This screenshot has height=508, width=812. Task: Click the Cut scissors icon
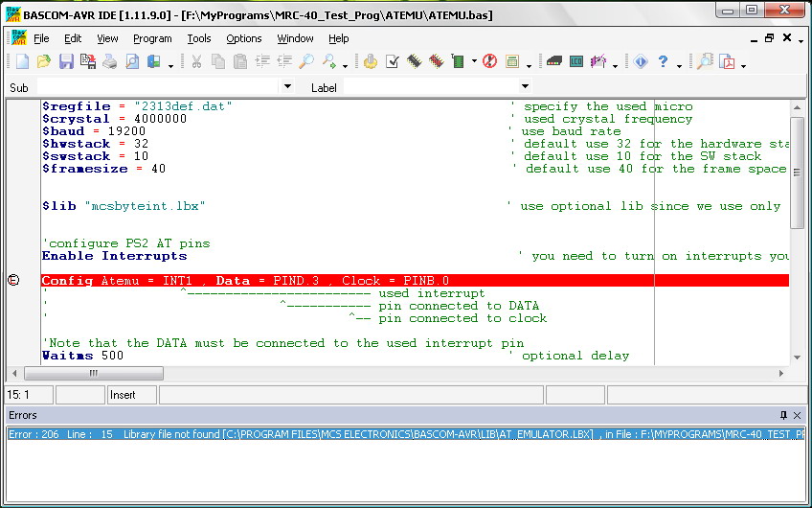(196, 62)
